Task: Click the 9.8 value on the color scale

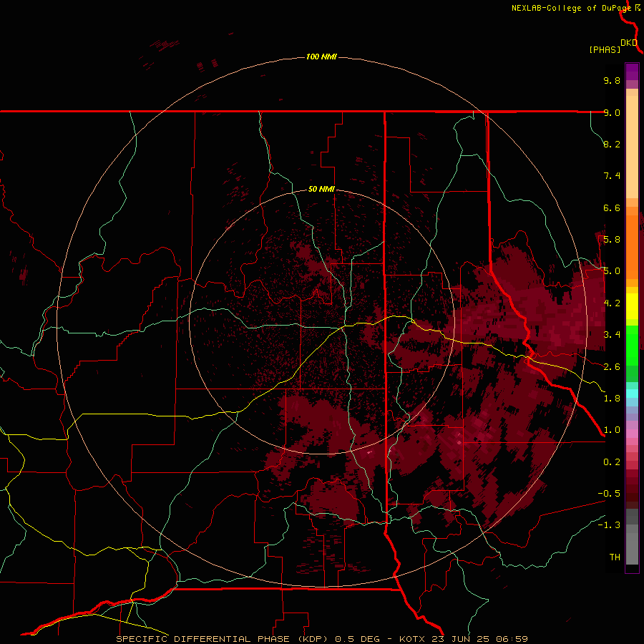Action: click(x=612, y=80)
